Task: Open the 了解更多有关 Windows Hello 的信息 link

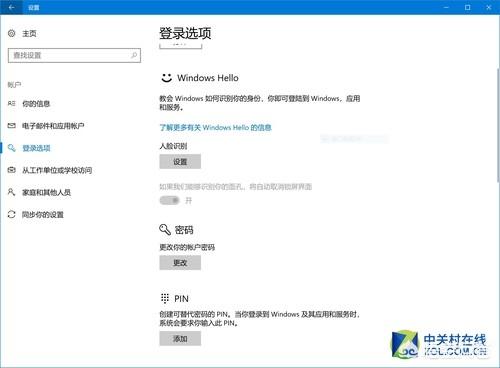Action: 215,127
